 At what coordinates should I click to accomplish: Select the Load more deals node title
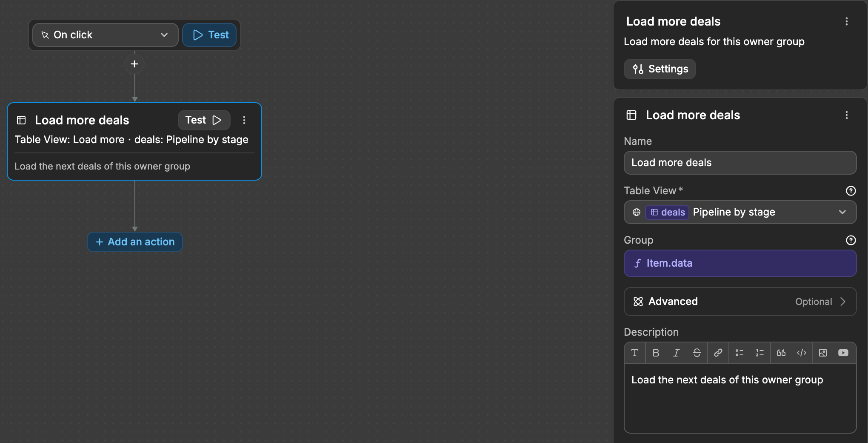82,120
